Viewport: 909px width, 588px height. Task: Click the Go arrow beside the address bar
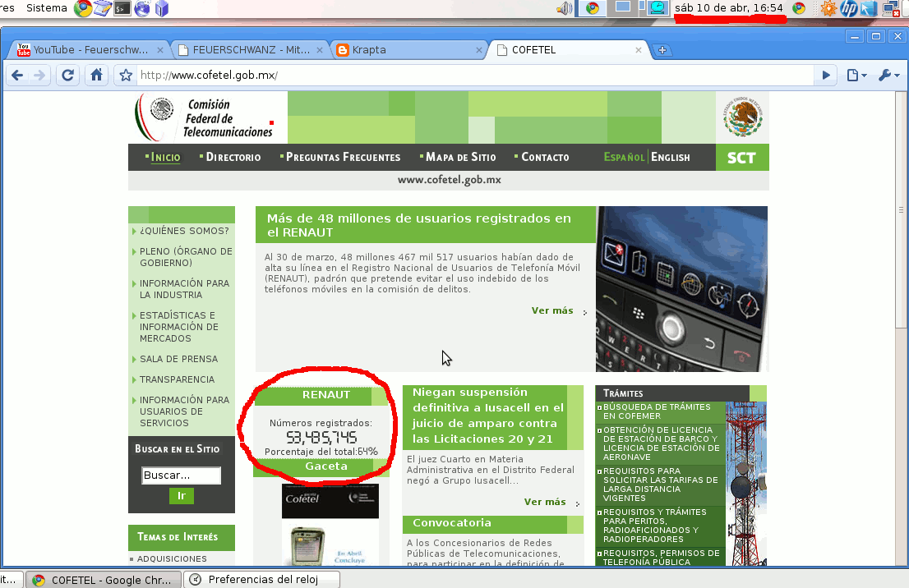click(x=825, y=75)
